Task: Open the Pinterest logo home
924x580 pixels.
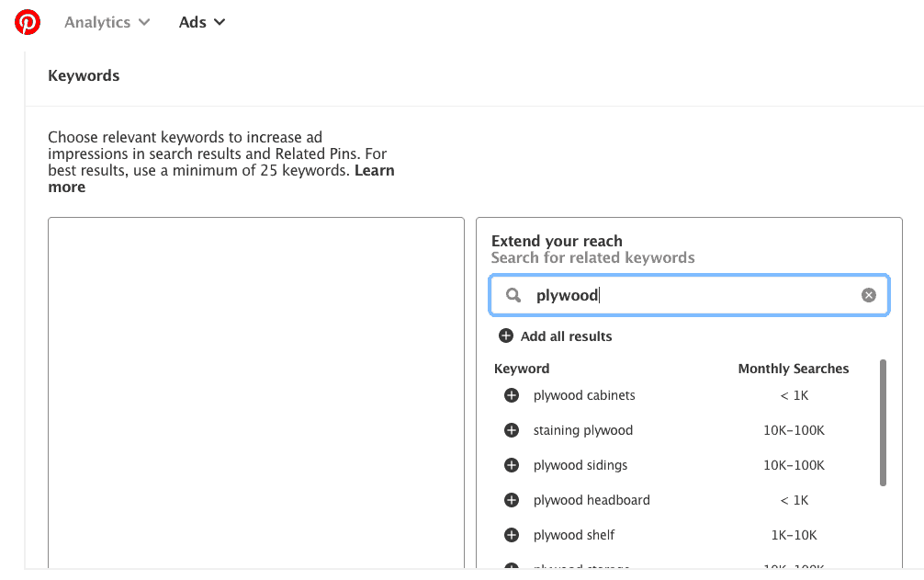Action: (28, 22)
